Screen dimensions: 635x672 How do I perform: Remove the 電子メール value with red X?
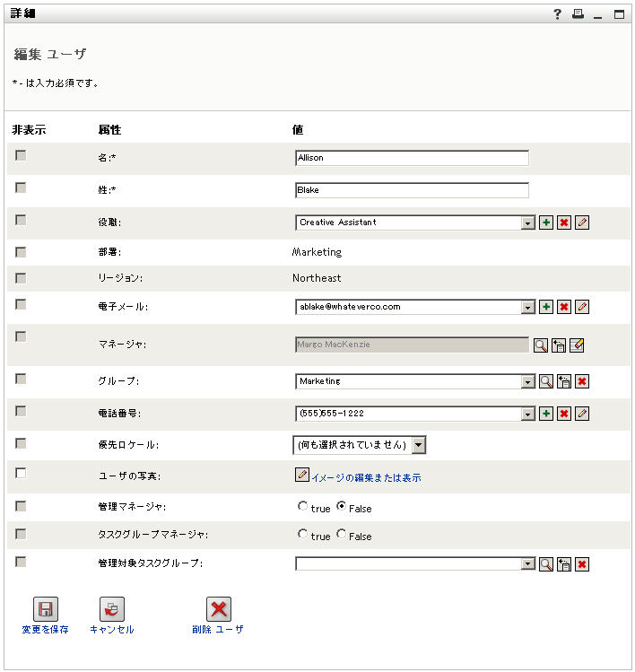564,307
